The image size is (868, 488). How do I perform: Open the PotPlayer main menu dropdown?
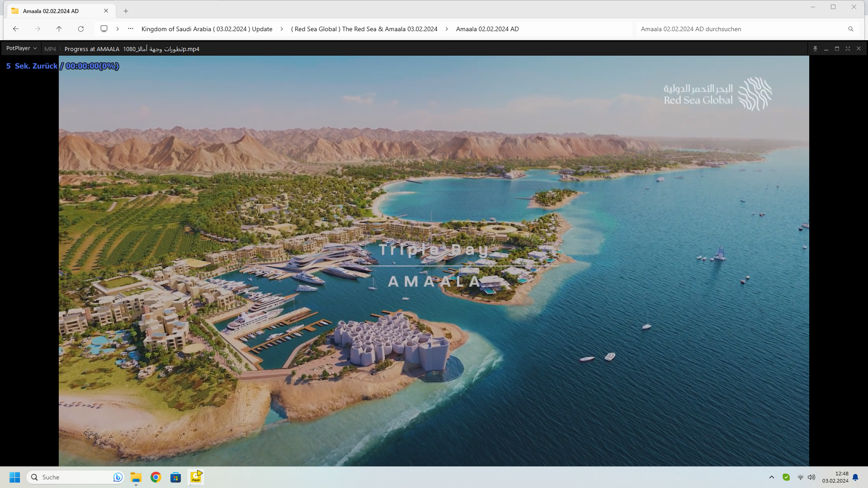click(21, 48)
